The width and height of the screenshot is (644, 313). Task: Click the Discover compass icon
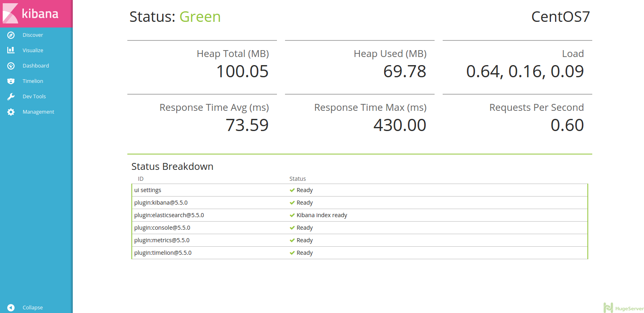coord(11,35)
